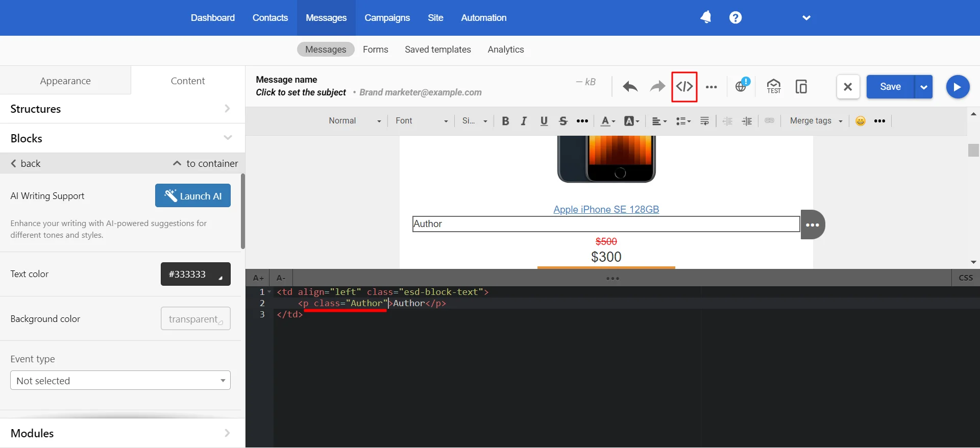
Task: Switch to the Content tab
Action: click(188, 81)
